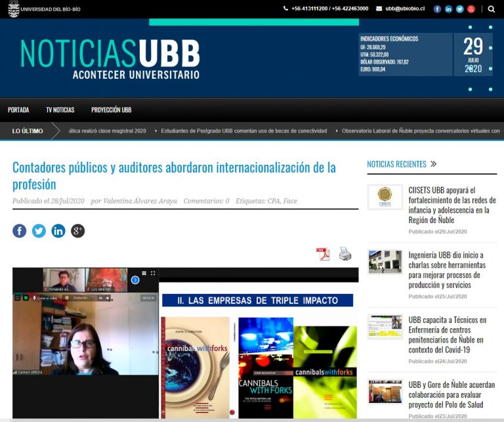The height and width of the screenshot is (422, 504).
Task: Click the Noticias Recientes heading
Action: tap(396, 164)
